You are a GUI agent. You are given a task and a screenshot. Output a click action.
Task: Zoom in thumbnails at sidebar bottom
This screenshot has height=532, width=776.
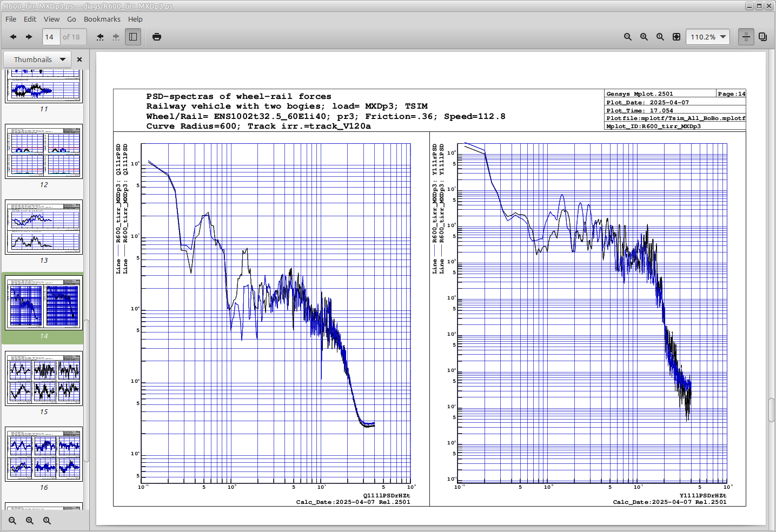30,521
